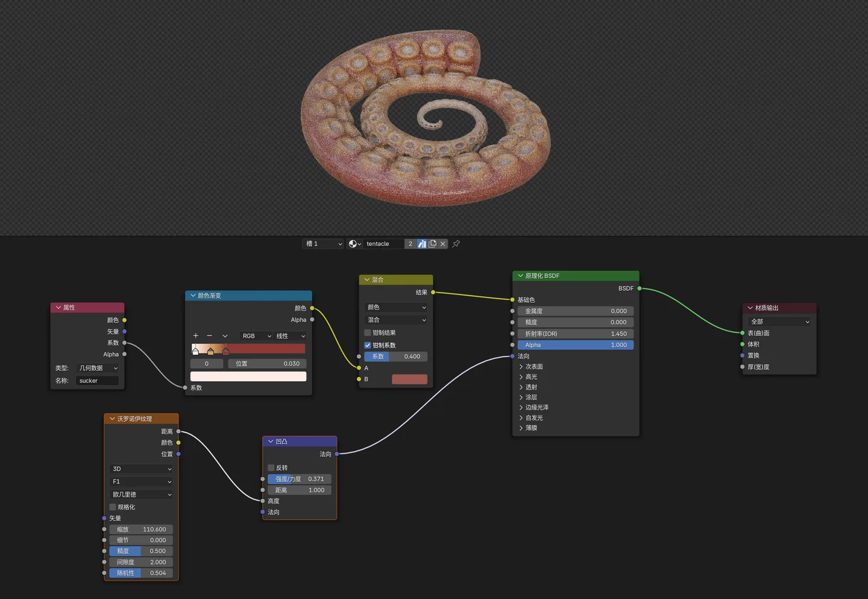
Task: Open the 线性 interpolation dropdown
Action: (291, 336)
